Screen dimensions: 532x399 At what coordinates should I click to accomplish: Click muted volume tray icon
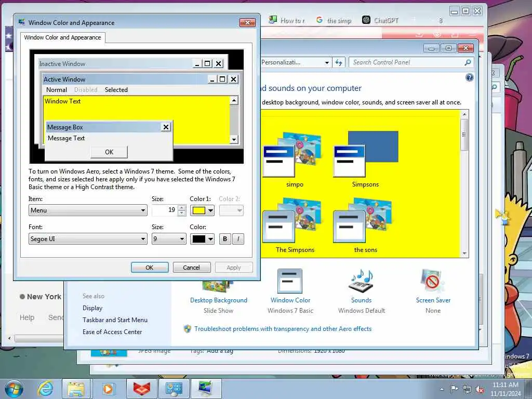coord(480,389)
